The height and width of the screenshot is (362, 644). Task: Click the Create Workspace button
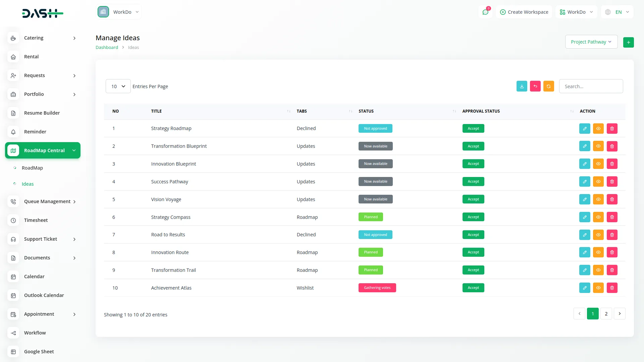click(x=524, y=12)
